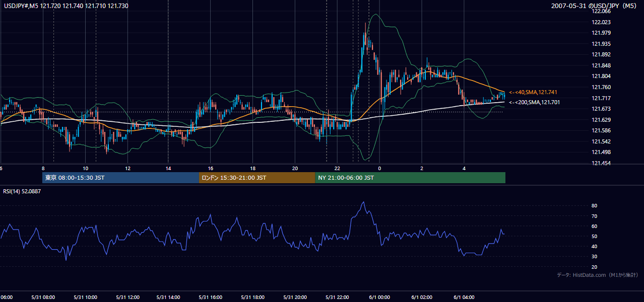Click the 121.673 price axis label
This screenshot has height=302, width=644.
(602, 109)
